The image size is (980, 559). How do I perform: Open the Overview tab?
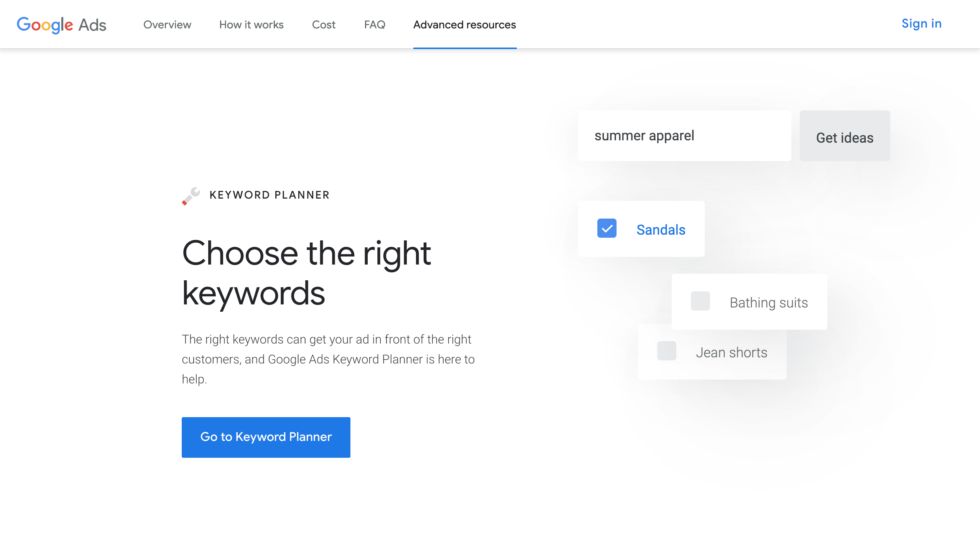(167, 25)
